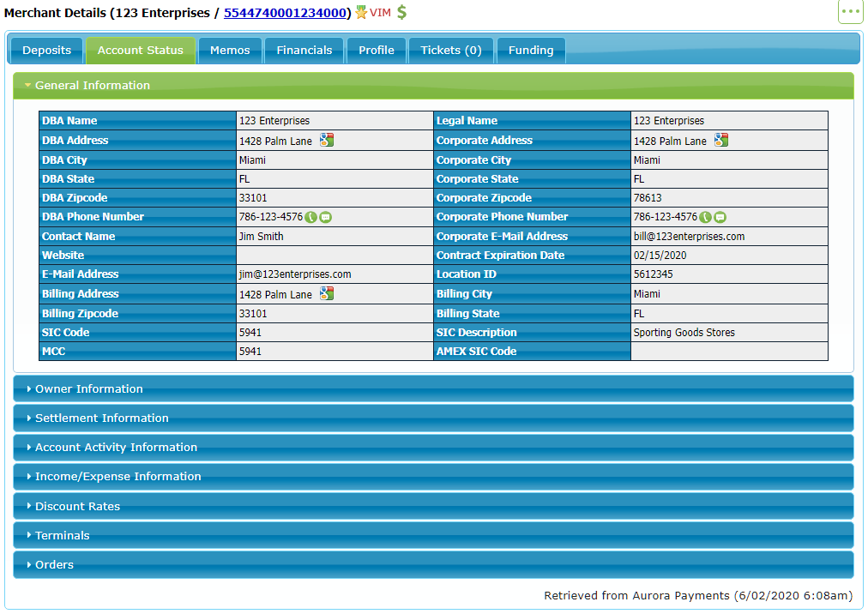
Task: Click the green dollar sign icon
Action: (x=402, y=12)
